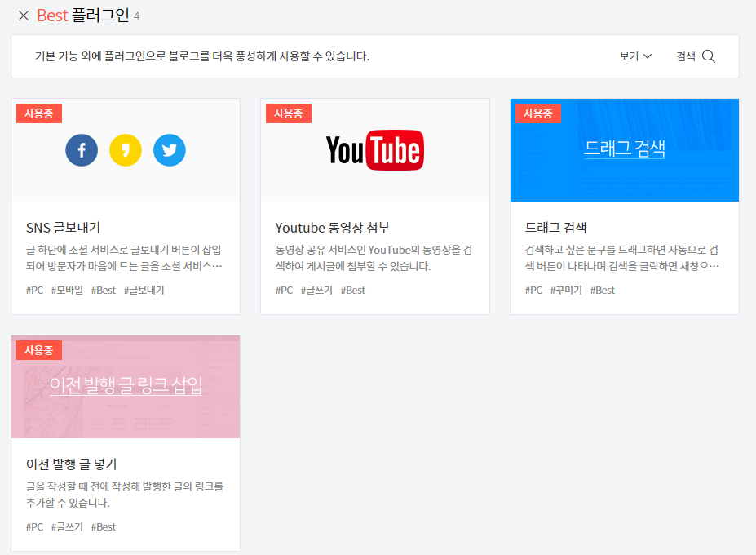Open the 드래그 검색 plugin title
This screenshot has width=756, height=555.
(556, 228)
